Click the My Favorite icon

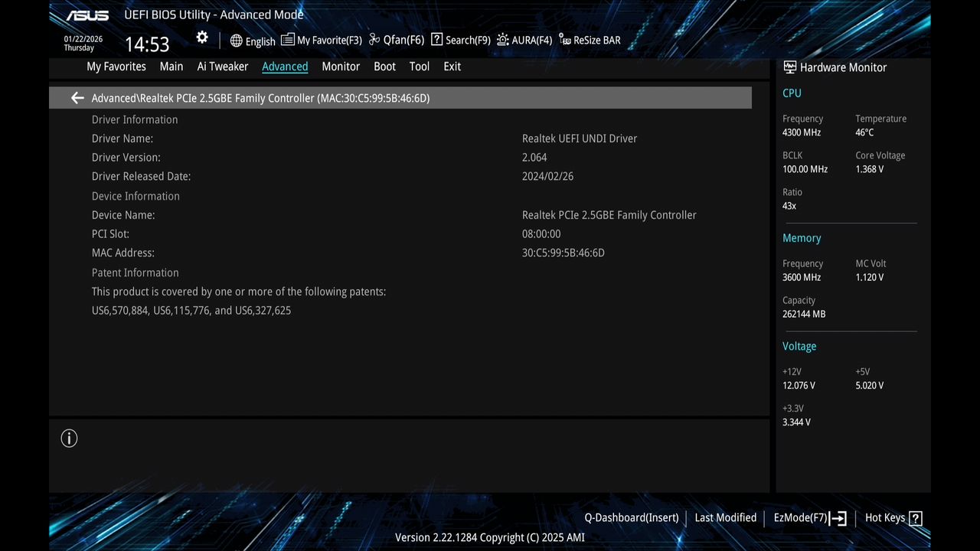tap(286, 39)
